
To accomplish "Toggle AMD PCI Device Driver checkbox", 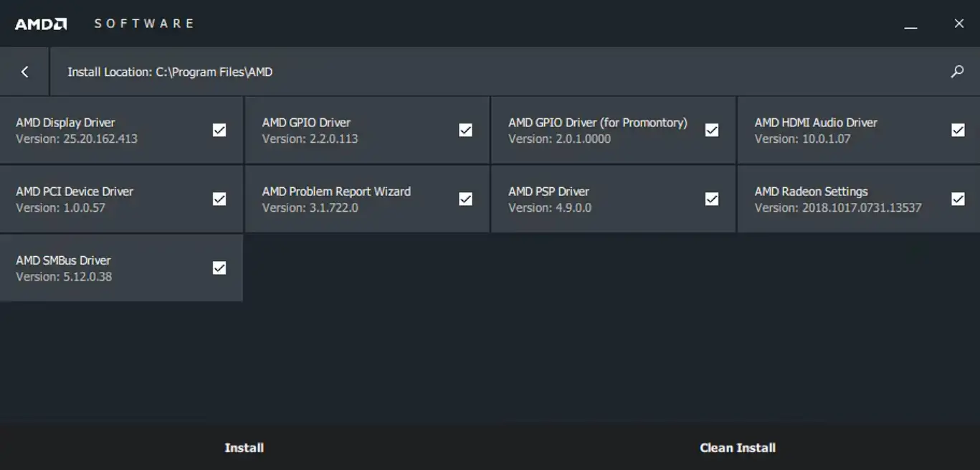I will 219,199.
